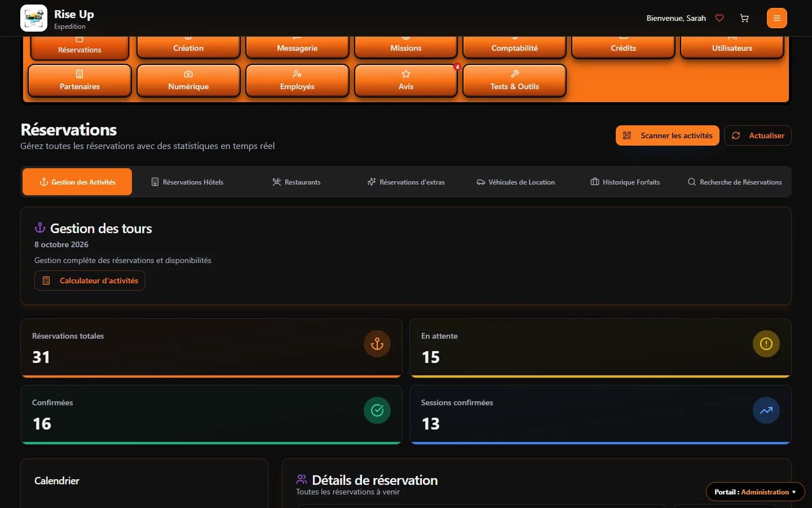Open the Numérique section
The height and width of the screenshot is (508, 812).
coord(188,81)
